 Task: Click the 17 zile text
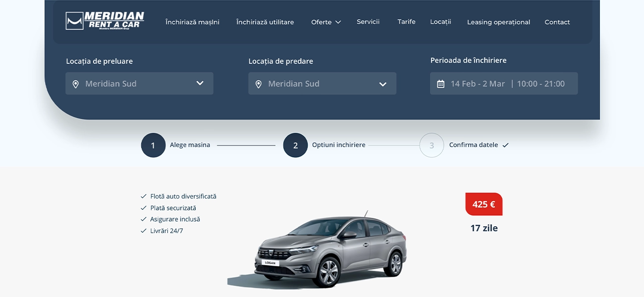click(484, 228)
